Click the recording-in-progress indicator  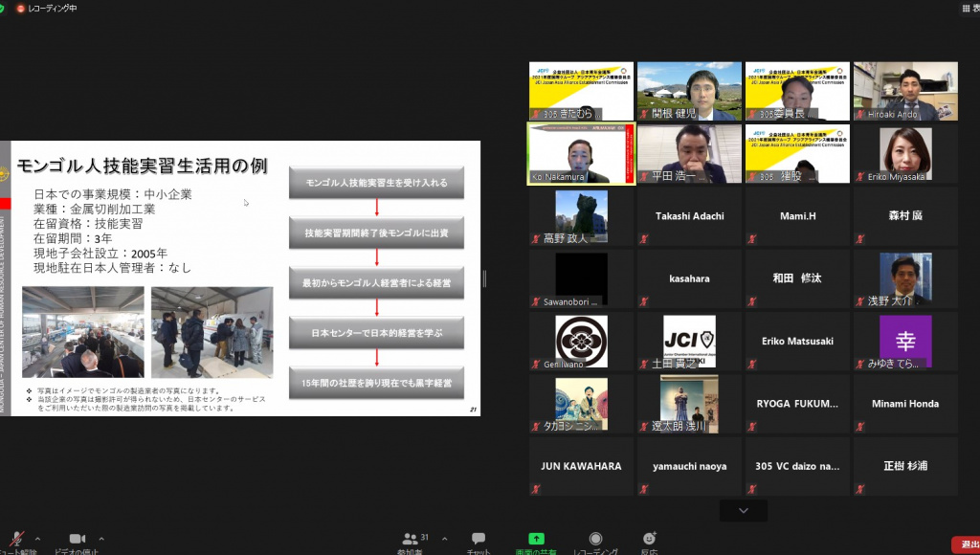47,8
